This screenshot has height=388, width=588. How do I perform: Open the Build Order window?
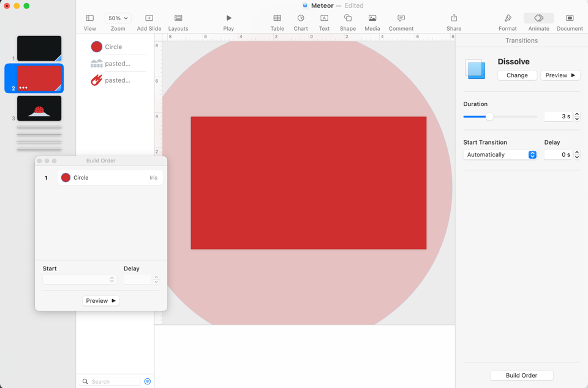(x=521, y=375)
